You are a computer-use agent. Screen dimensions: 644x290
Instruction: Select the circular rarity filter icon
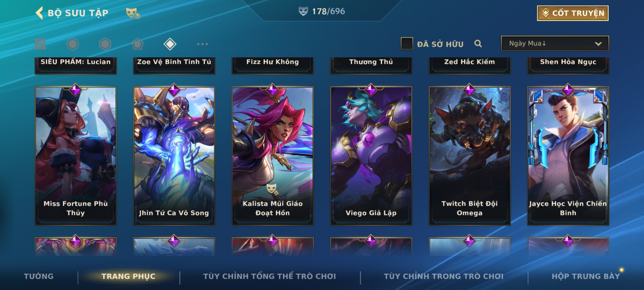(73, 44)
